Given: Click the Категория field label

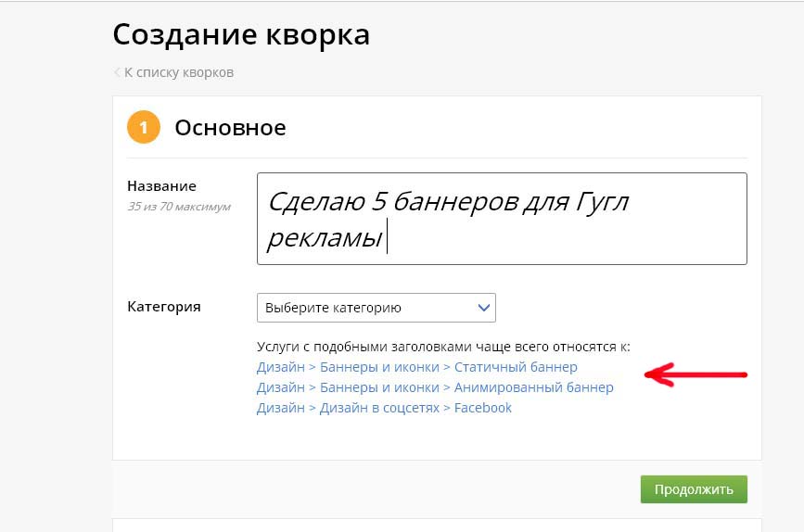Looking at the screenshot, I should [163, 307].
